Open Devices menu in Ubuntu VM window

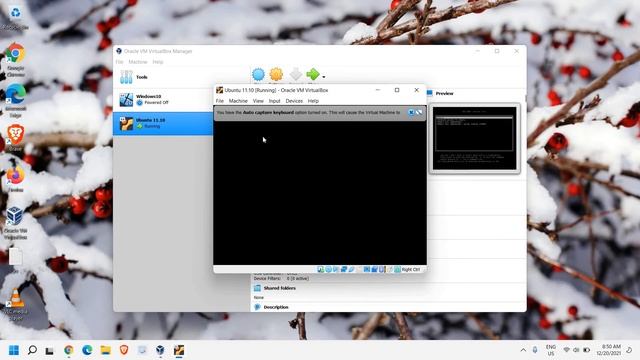click(x=294, y=101)
